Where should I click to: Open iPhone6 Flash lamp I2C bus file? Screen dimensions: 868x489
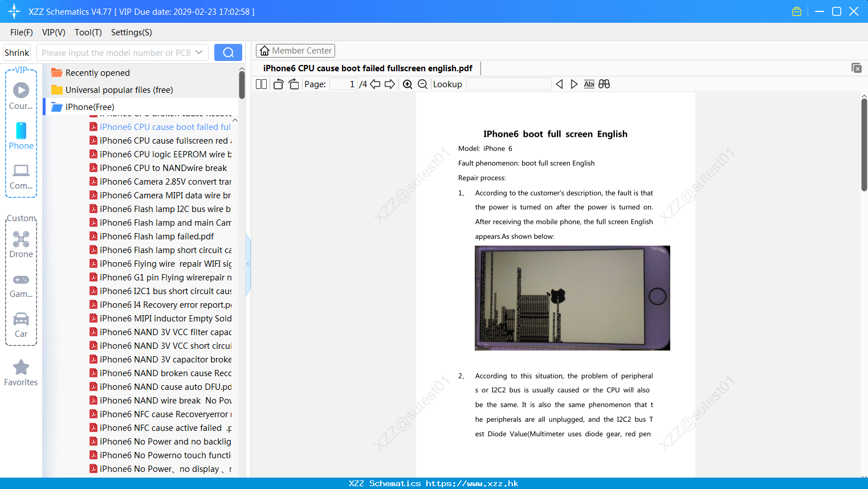161,209
